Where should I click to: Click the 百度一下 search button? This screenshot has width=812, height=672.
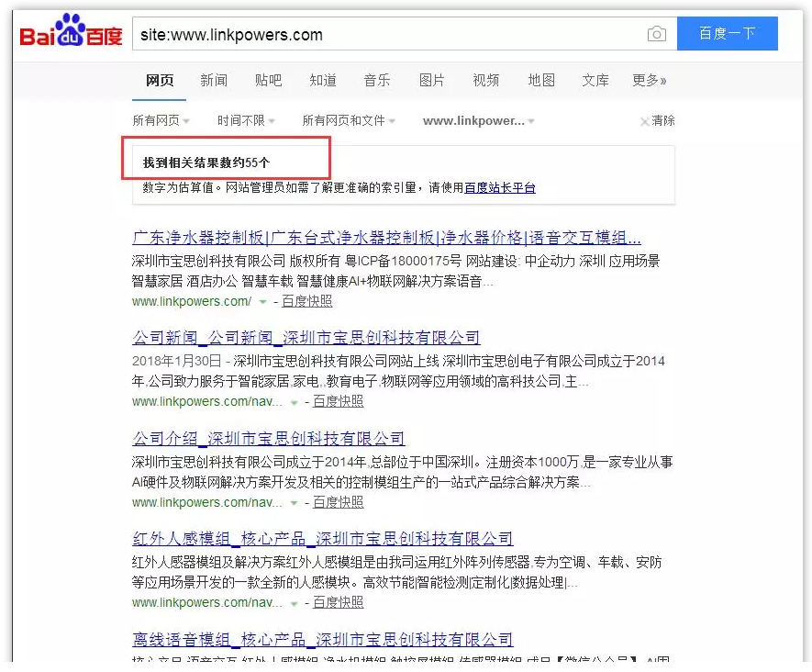(727, 34)
